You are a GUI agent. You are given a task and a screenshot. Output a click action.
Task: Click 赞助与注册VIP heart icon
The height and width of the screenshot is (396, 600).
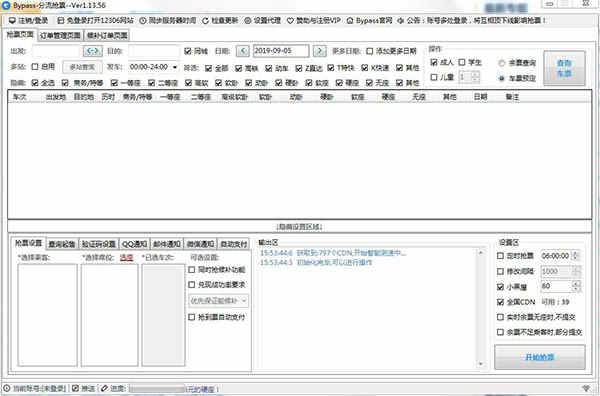pos(290,21)
